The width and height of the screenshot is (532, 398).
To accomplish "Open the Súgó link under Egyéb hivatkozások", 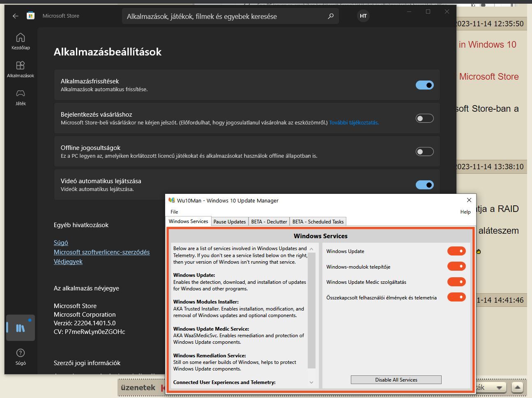I will coord(61,243).
